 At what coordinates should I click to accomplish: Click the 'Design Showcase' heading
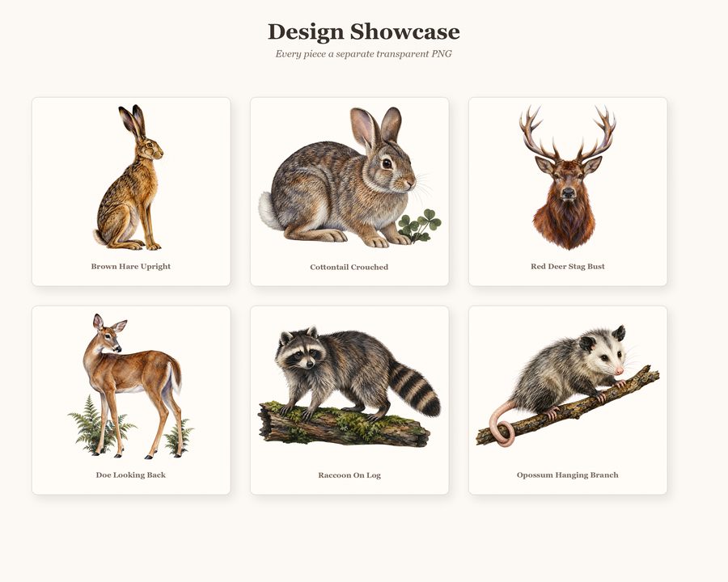(x=363, y=32)
